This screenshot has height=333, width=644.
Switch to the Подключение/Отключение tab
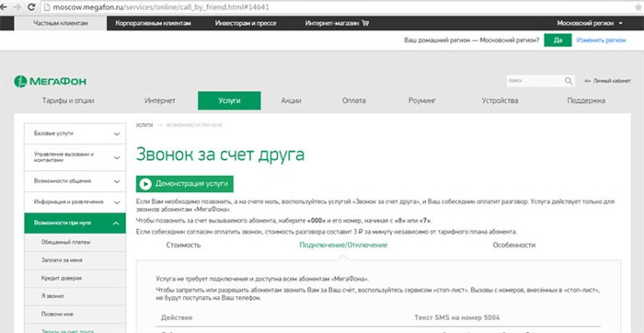click(x=343, y=245)
